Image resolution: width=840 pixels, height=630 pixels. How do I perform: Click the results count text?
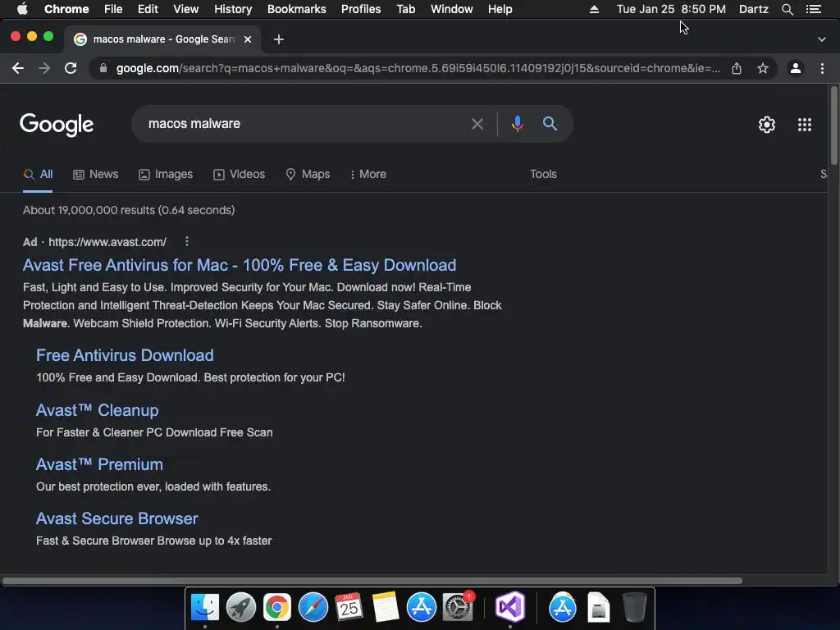point(129,210)
